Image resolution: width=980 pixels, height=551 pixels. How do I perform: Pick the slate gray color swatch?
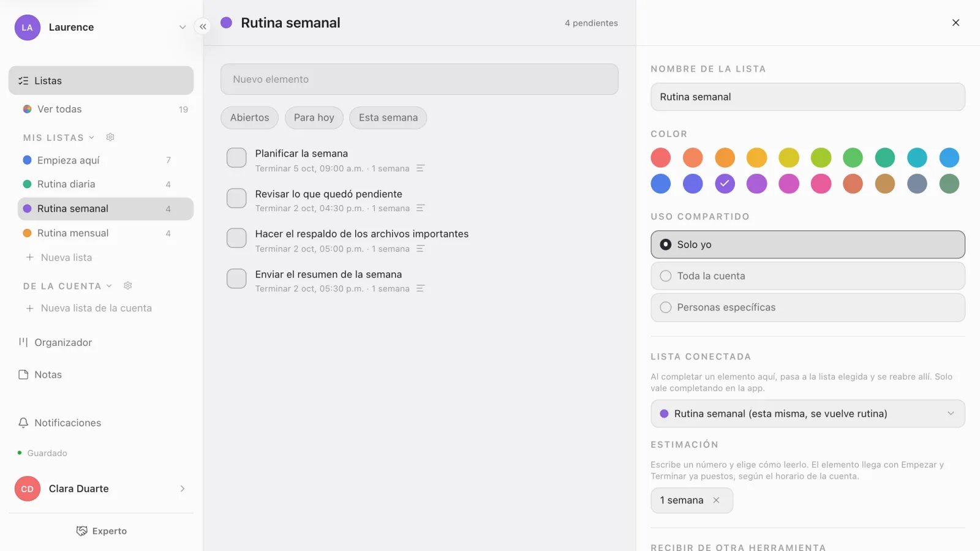point(917,184)
